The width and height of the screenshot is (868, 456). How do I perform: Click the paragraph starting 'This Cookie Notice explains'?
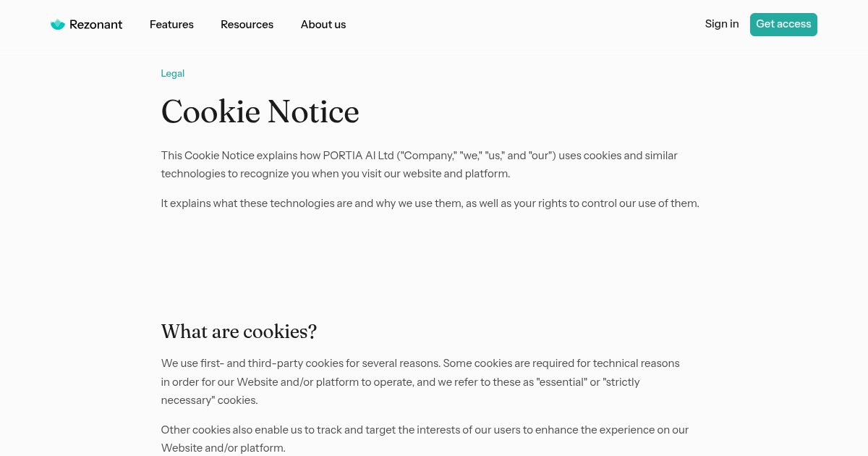tap(420, 164)
